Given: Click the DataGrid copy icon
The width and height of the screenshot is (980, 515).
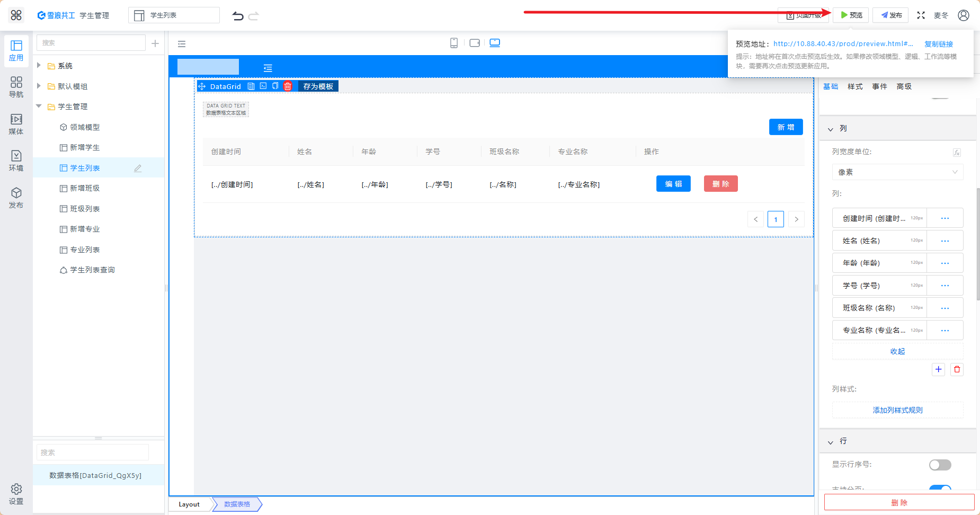Looking at the screenshot, I should click(275, 86).
